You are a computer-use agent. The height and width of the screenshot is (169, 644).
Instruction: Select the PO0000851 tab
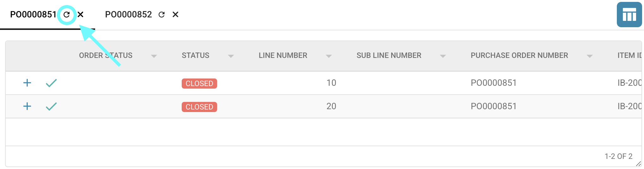(x=33, y=15)
